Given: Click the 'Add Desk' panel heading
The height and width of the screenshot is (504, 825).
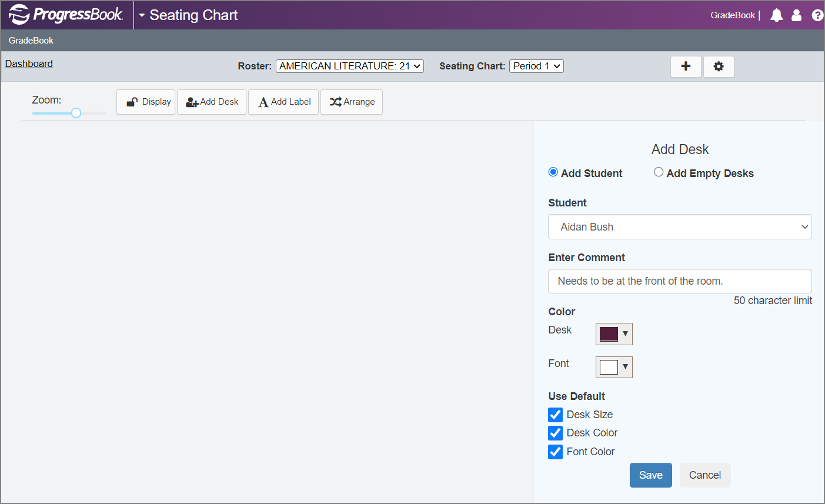Looking at the screenshot, I should pyautogui.click(x=680, y=149).
